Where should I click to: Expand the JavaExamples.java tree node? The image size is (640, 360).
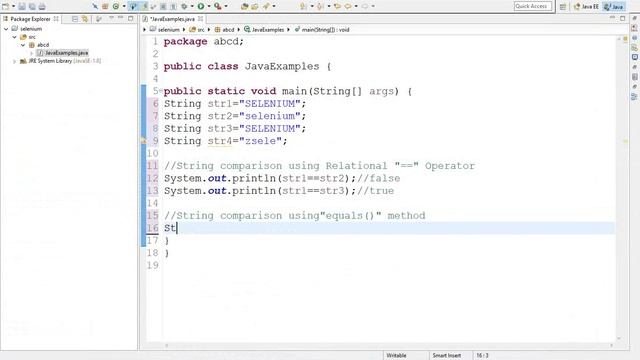[31, 53]
